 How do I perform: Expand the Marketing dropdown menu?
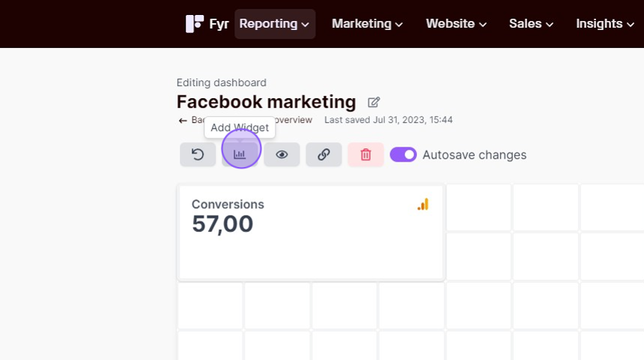click(x=367, y=24)
